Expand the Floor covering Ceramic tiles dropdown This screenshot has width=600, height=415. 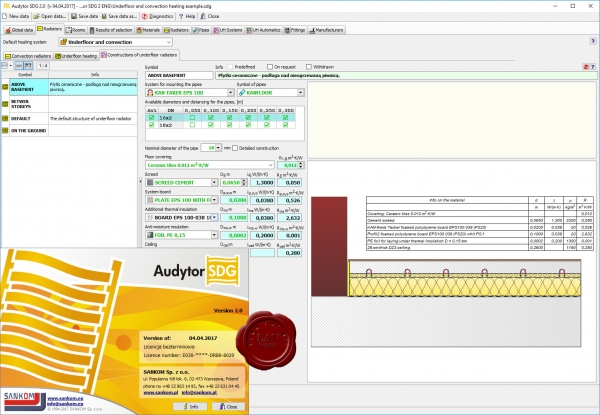pos(271,165)
